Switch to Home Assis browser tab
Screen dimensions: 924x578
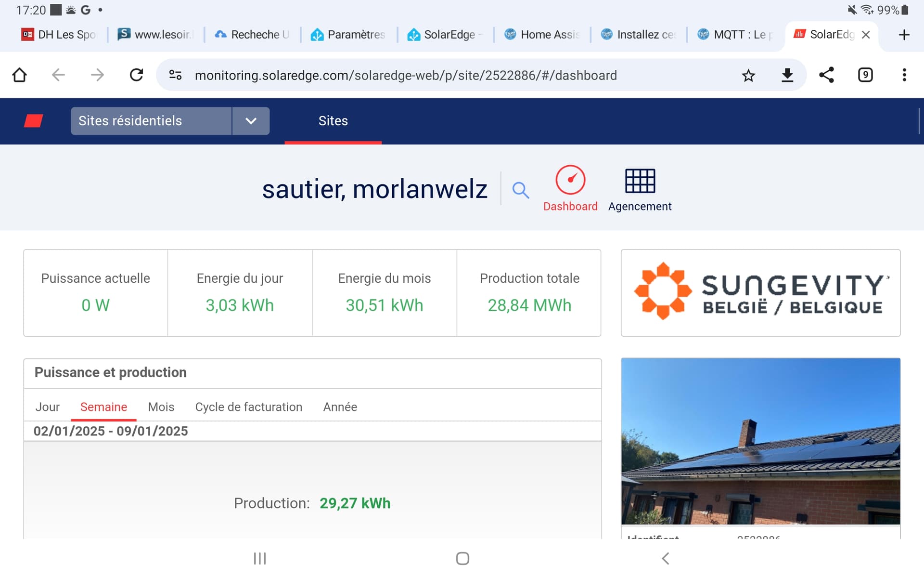click(542, 35)
